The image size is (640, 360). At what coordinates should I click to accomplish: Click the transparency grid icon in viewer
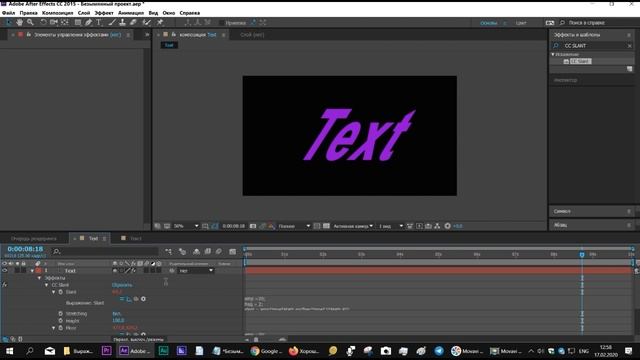click(x=326, y=226)
